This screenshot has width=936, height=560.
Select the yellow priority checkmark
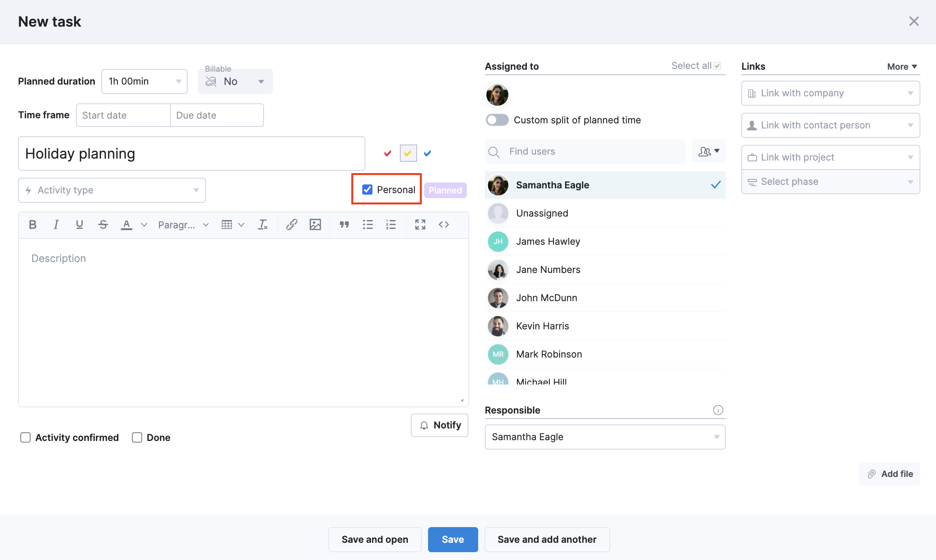tap(408, 153)
